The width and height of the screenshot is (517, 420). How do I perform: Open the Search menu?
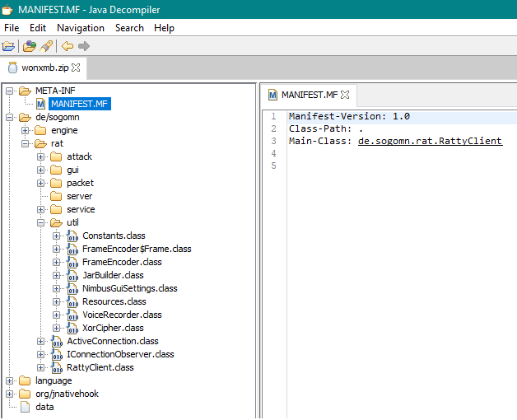(129, 28)
